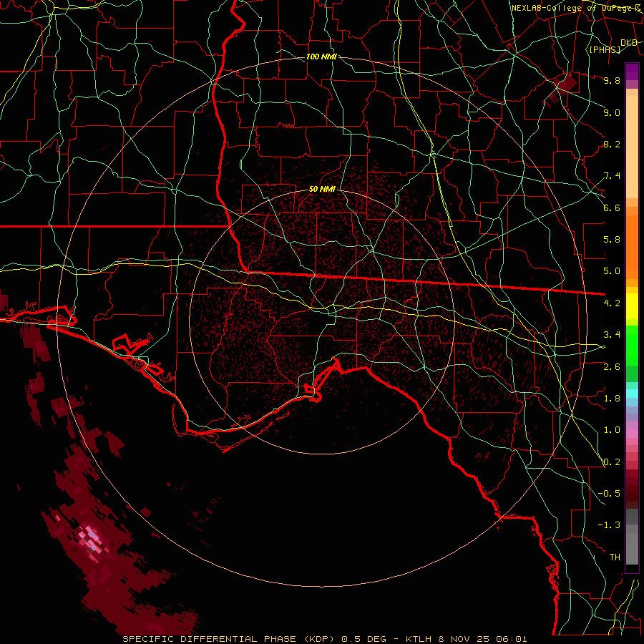Click the -1.3 value on the color scale
The image size is (644, 644).
coord(609,525)
